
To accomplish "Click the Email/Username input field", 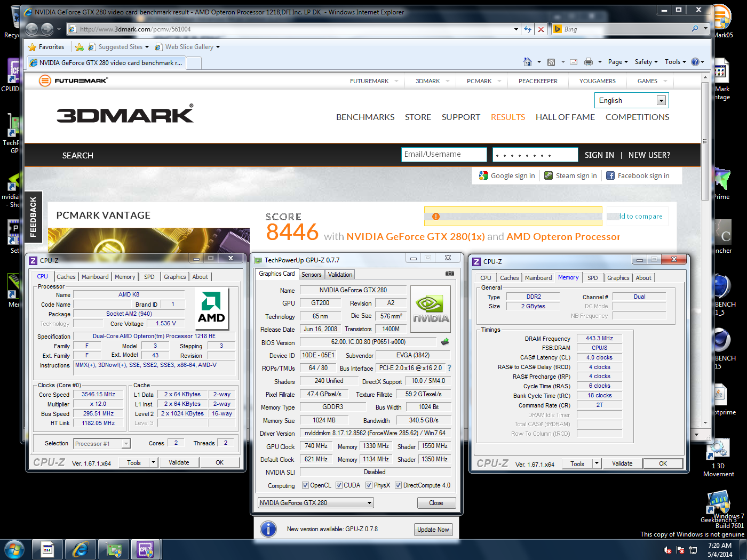I will [444, 154].
